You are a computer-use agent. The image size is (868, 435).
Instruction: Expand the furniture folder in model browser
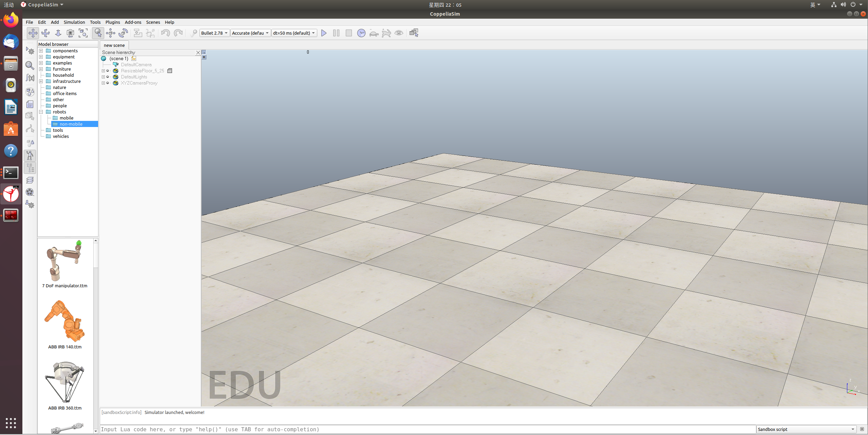pyautogui.click(x=41, y=69)
